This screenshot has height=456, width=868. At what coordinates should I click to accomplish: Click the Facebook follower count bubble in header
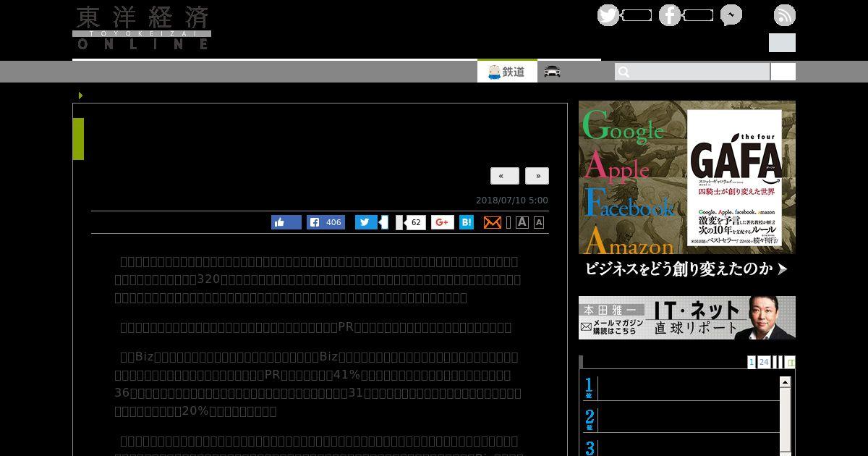point(698,15)
